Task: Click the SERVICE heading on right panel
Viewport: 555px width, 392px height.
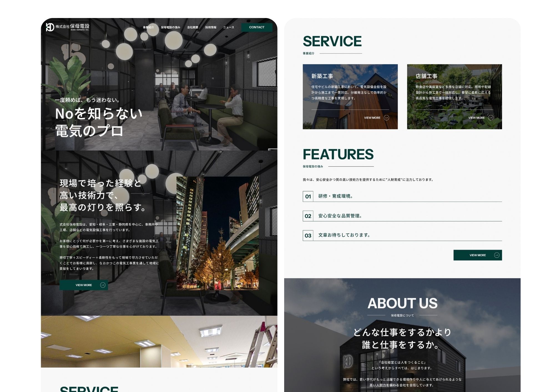Action: [x=332, y=41]
